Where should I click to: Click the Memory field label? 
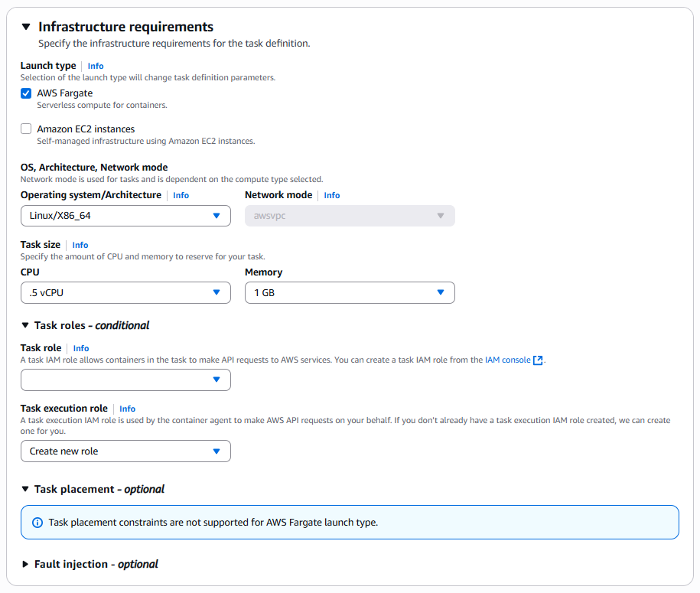click(263, 272)
